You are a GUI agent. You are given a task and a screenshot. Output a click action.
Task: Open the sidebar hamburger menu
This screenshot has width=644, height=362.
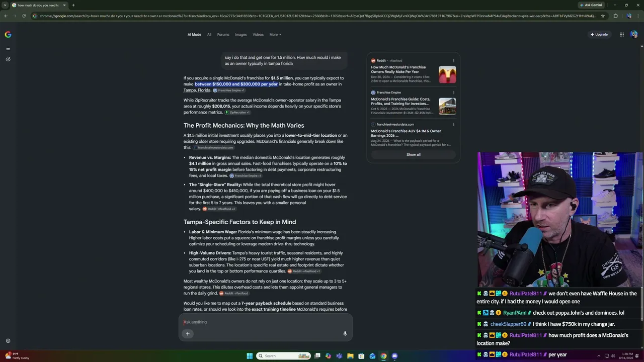[x=8, y=49]
